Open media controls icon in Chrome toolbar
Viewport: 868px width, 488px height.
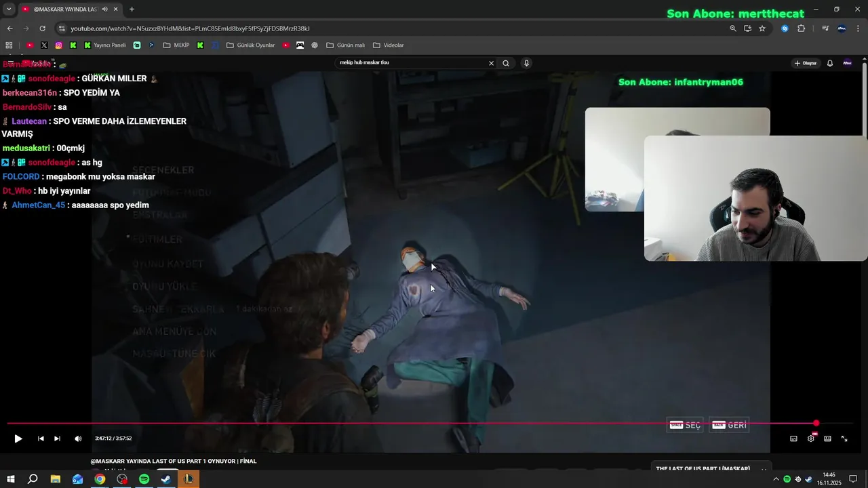(825, 28)
